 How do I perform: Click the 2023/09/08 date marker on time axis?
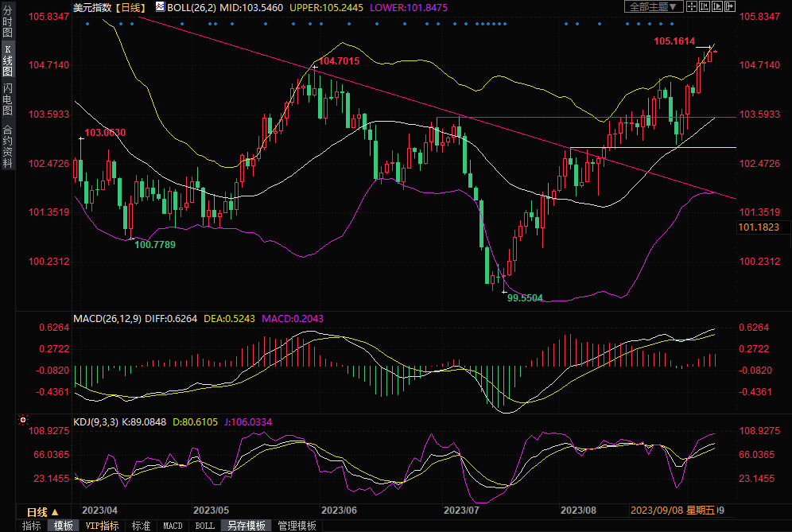tap(655, 511)
